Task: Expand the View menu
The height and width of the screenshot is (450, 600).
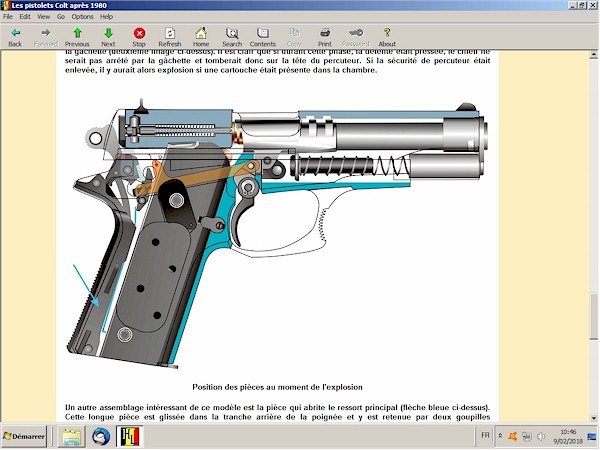Action: 43,17
